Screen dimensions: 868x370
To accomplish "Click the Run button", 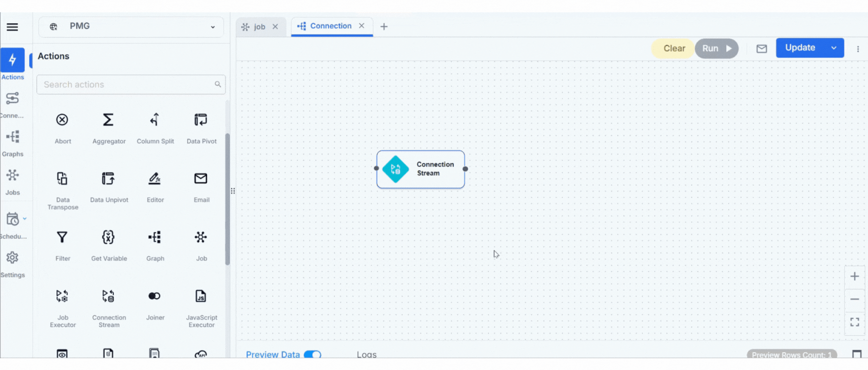I will click(716, 48).
